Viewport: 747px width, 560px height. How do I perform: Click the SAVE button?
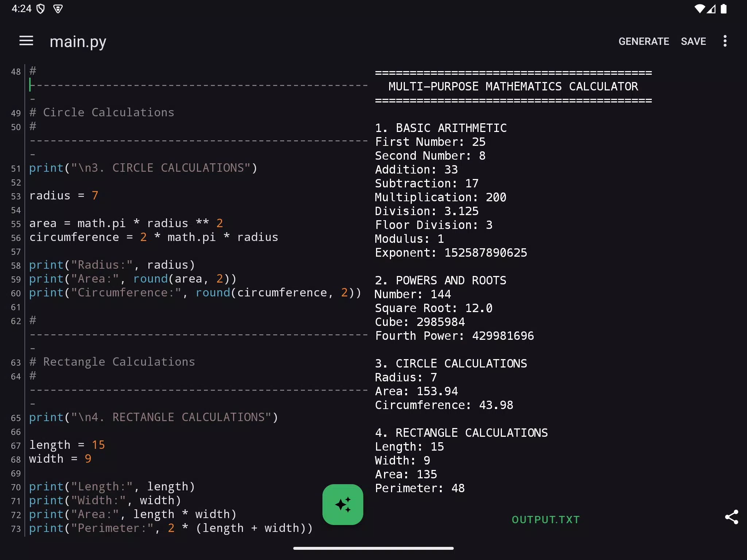[693, 42]
